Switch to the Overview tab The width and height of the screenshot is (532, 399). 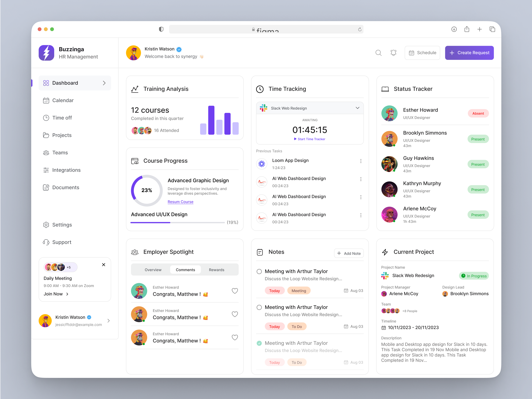153,269
